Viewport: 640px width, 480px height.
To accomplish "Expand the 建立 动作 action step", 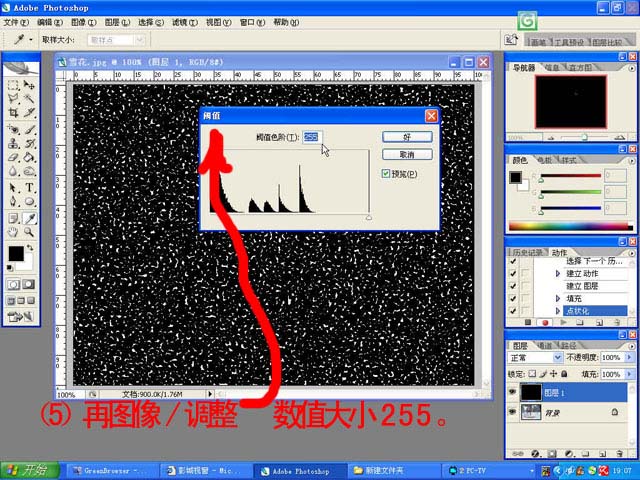I will pos(558,273).
